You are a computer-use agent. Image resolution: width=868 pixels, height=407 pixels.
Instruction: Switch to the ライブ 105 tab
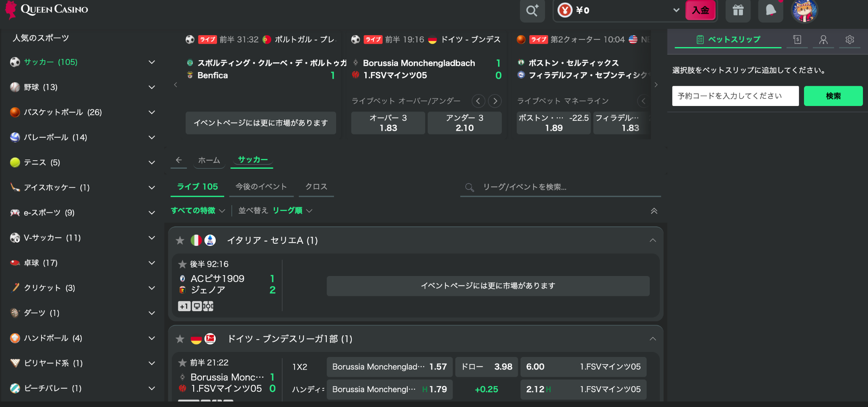(x=198, y=187)
